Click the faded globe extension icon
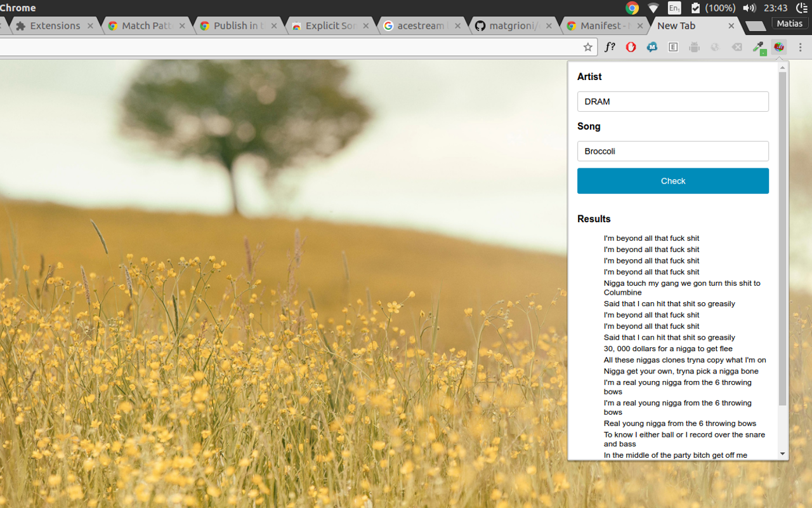 (716, 47)
